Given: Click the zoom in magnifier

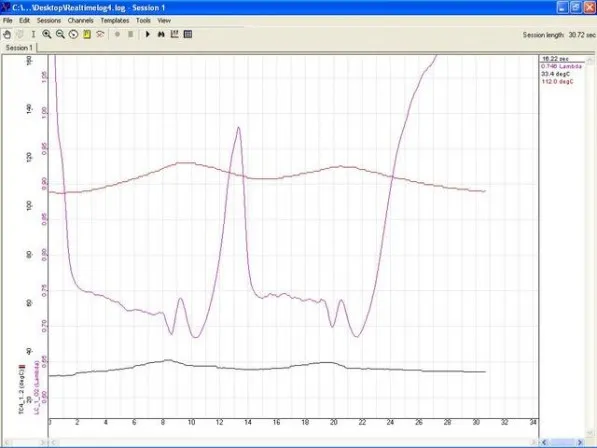Looking at the screenshot, I should pos(47,35).
